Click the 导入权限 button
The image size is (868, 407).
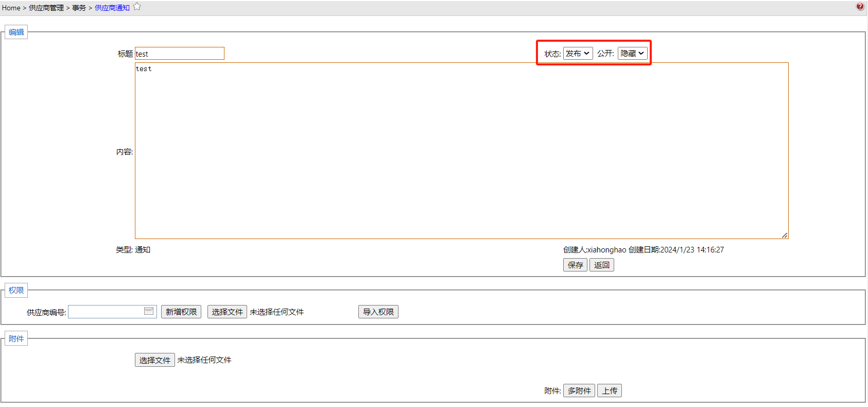378,312
